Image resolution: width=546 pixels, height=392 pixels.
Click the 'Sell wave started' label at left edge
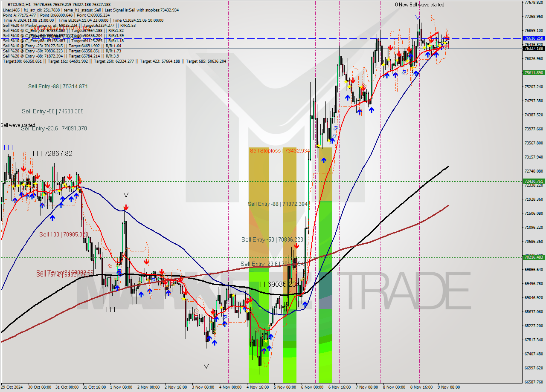[18, 125]
